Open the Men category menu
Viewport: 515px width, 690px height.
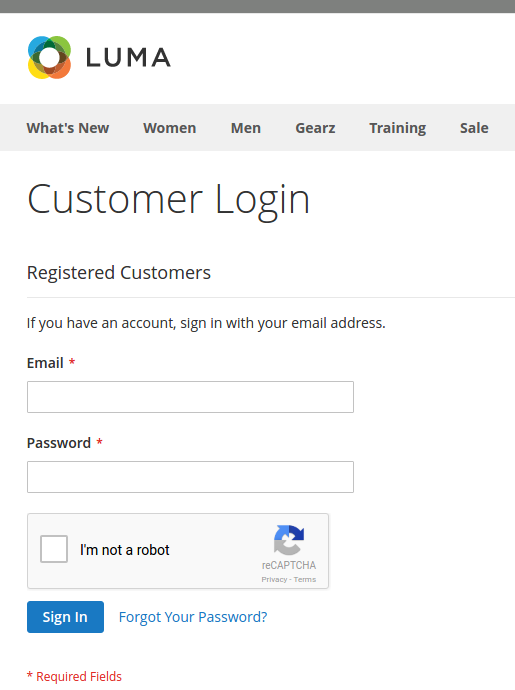point(246,128)
